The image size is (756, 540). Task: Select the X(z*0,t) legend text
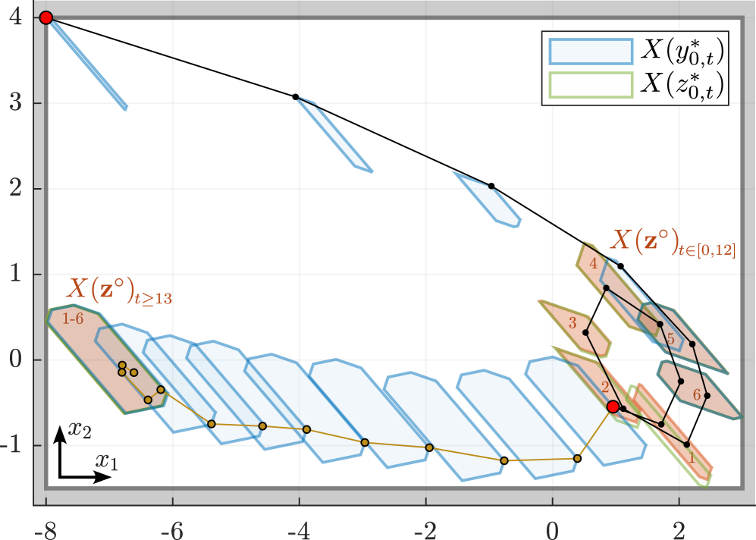coord(682,85)
